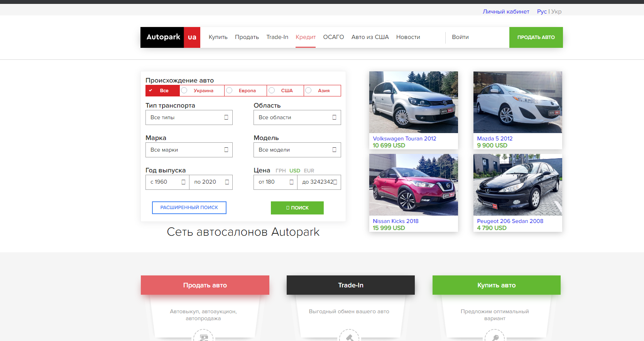
Task: Expand the Все модели model dropdown
Action: click(x=297, y=150)
